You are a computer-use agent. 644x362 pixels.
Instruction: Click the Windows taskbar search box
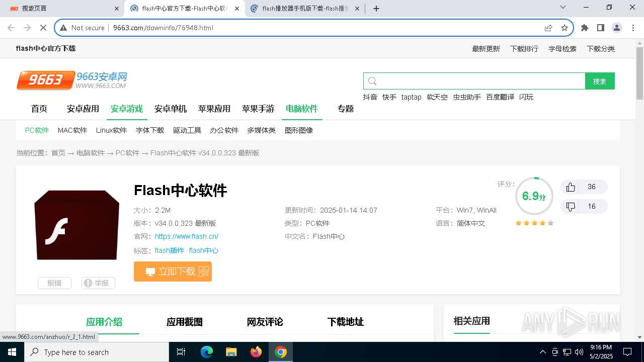pyautogui.click(x=97, y=352)
